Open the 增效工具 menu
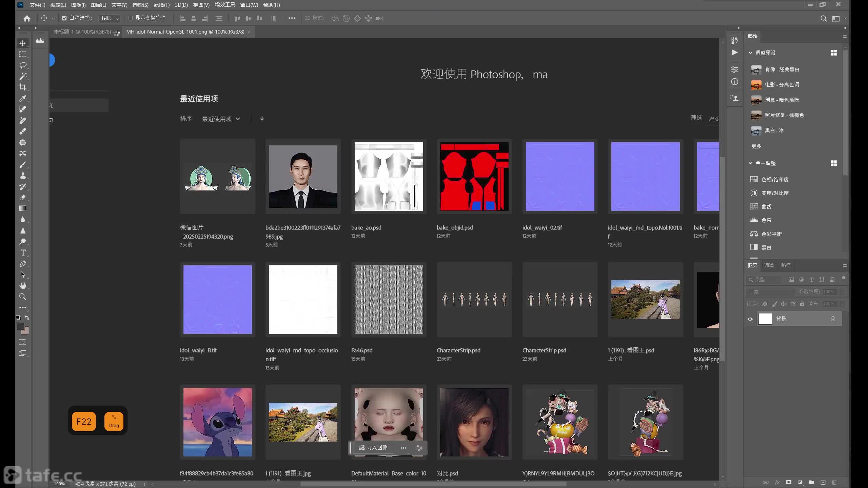This screenshot has height=488, width=868. 225,5
